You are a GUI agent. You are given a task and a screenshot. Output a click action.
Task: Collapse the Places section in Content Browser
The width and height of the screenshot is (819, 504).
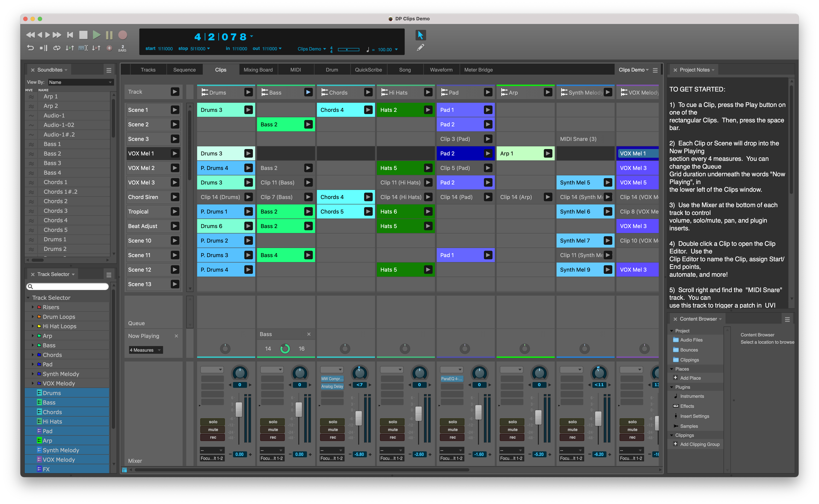pyautogui.click(x=672, y=369)
